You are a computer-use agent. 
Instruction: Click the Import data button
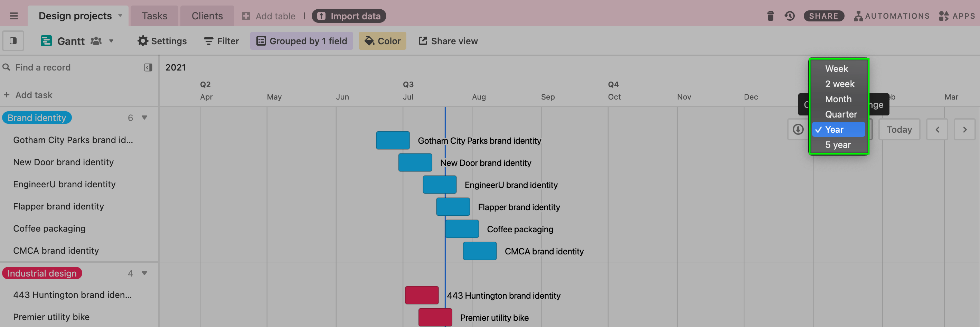[349, 16]
